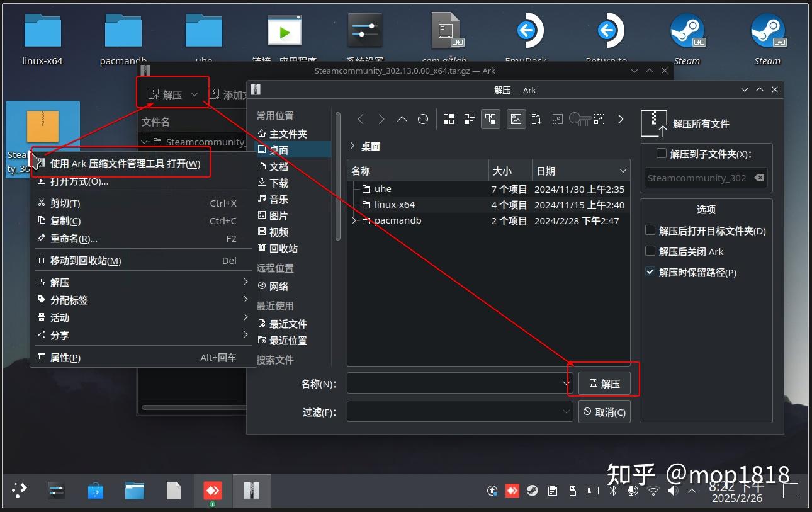Expand the pacmandb folder entry

[354, 220]
